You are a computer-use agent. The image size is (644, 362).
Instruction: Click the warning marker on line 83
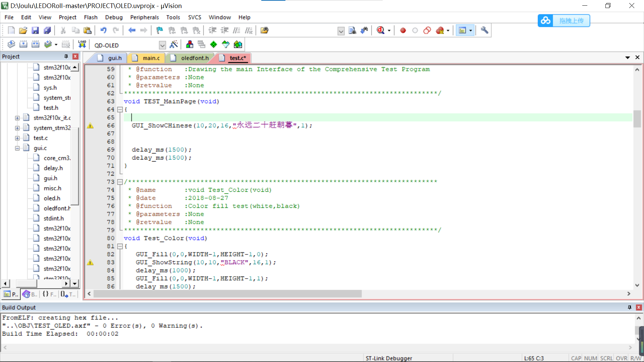(90, 262)
